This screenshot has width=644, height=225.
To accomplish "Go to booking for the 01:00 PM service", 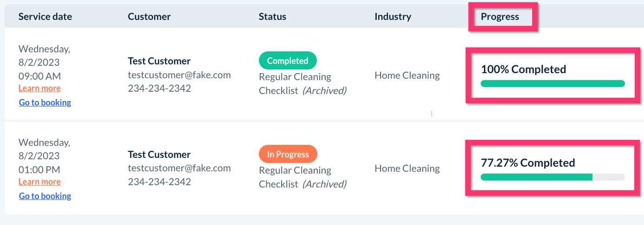I will click(x=45, y=196).
